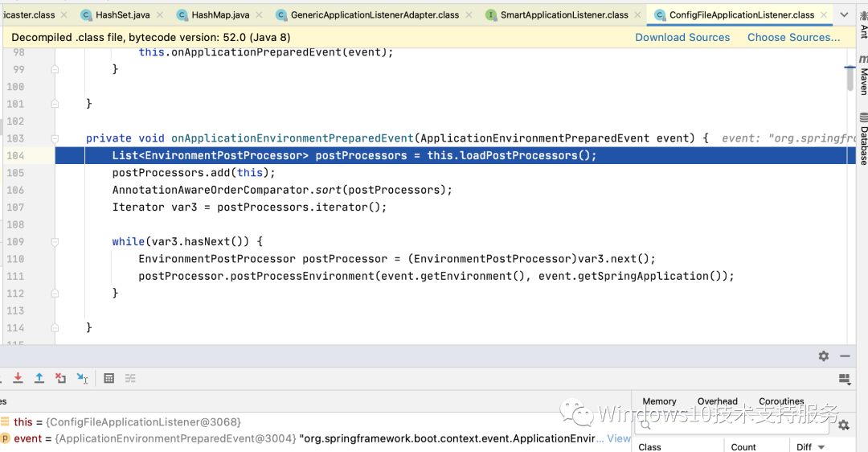Collapse fold marker on line 103
The height and width of the screenshot is (452, 868).
point(55,138)
